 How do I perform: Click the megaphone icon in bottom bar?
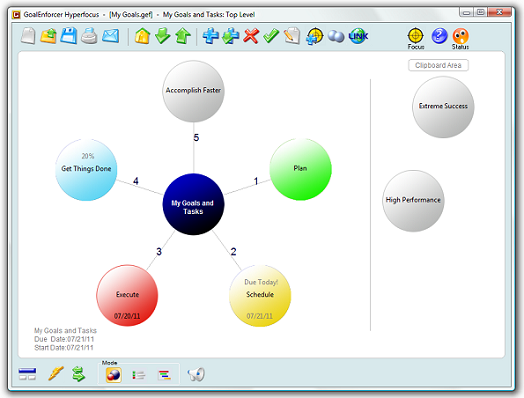(x=196, y=375)
